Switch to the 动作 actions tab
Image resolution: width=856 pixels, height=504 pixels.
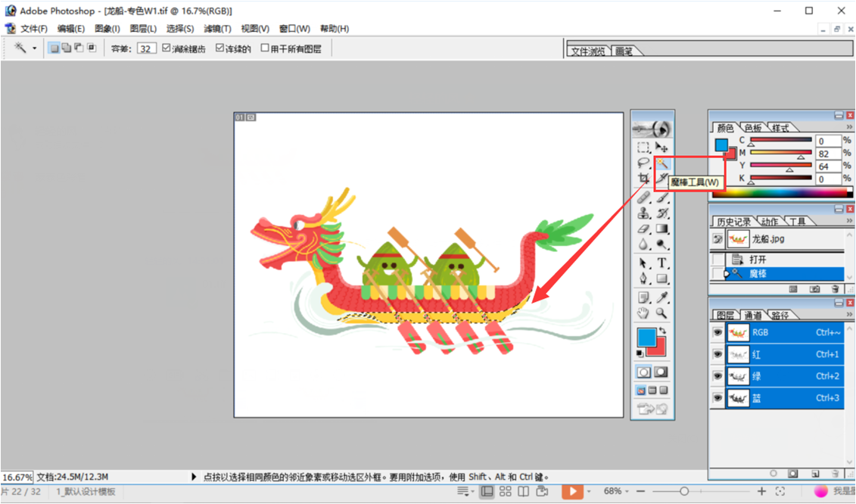coord(770,221)
